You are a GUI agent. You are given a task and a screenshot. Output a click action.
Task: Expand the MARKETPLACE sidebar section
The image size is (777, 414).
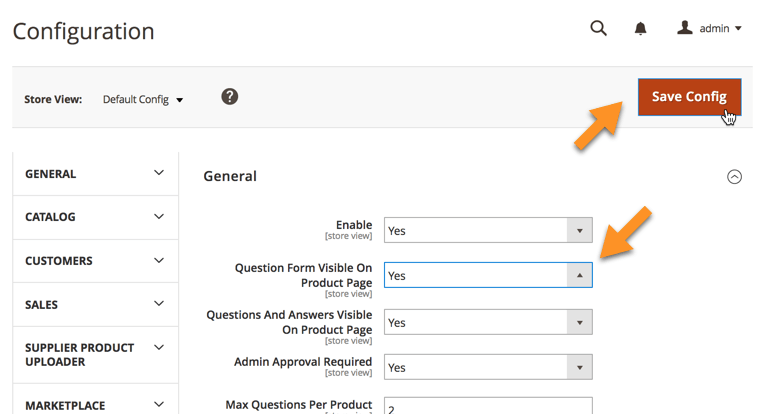pyautogui.click(x=95, y=405)
